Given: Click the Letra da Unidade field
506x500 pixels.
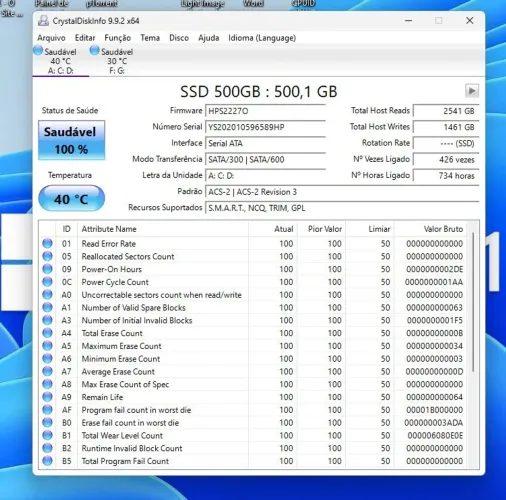Looking at the screenshot, I should click(265, 176).
